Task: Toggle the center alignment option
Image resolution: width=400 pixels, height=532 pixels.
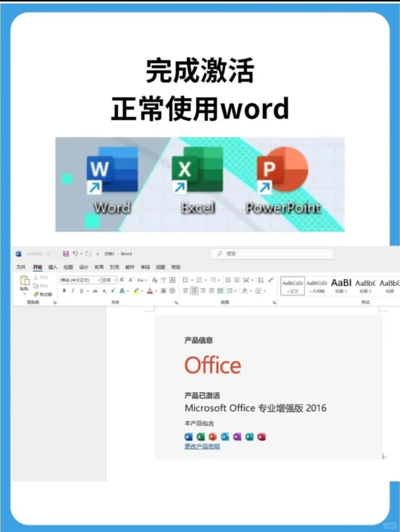Action: coord(194,290)
